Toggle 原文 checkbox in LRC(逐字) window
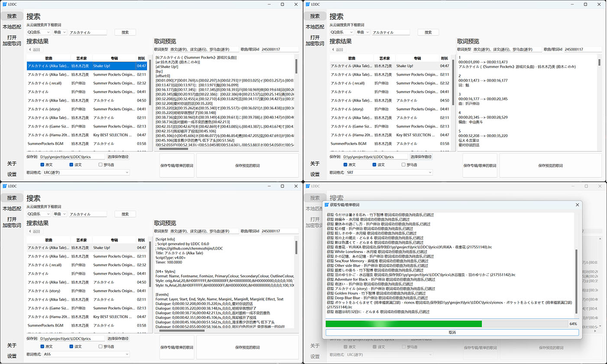Image resolution: width=607 pixels, height=364 pixels. (42, 164)
